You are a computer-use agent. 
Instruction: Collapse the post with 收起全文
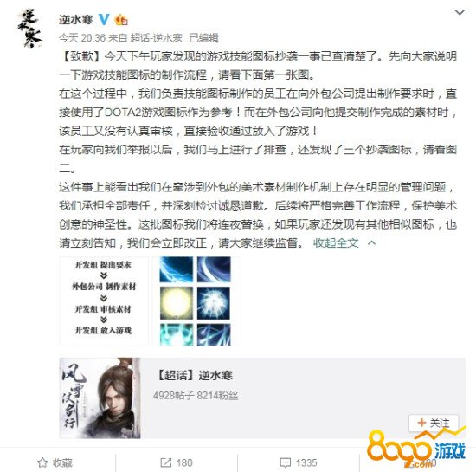[x=336, y=243]
